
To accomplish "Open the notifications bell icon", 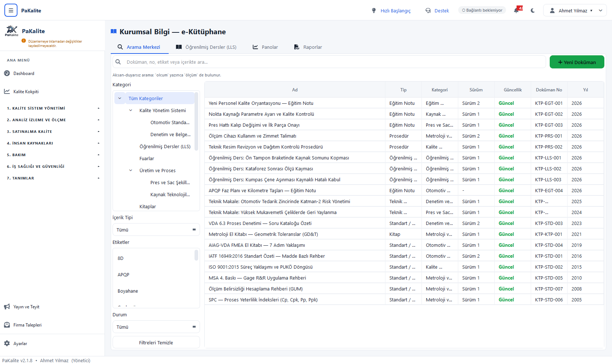I will (x=516, y=11).
